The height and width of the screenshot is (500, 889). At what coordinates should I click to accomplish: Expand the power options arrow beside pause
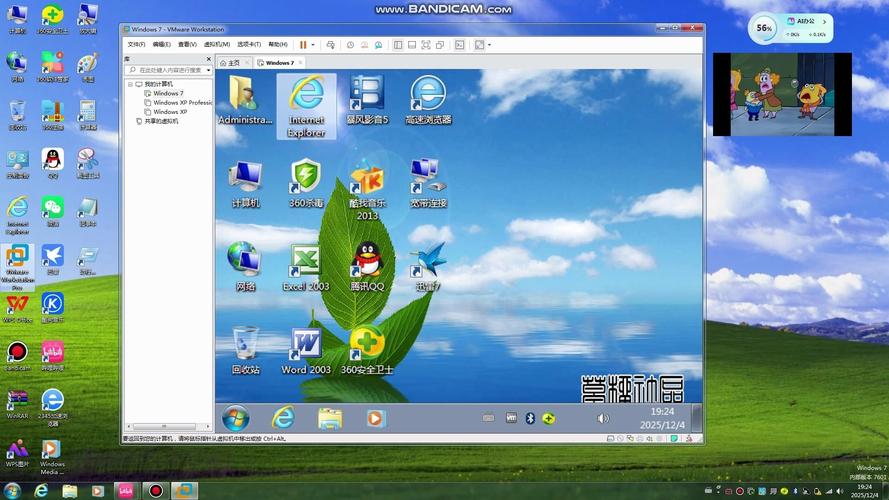[313, 45]
